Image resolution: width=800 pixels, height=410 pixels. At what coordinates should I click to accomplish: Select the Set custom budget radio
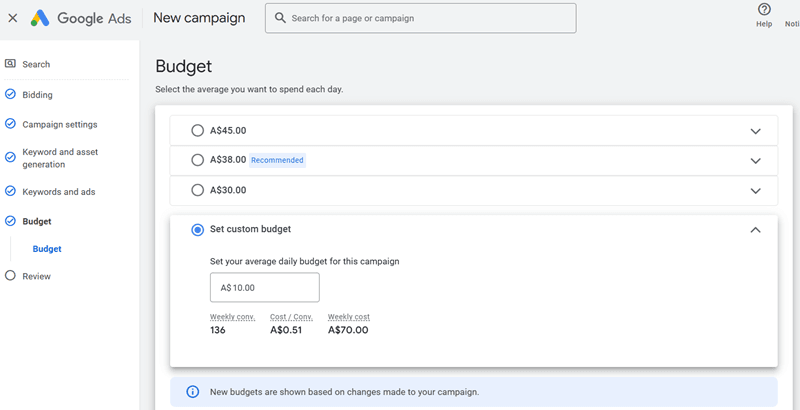coord(197,230)
